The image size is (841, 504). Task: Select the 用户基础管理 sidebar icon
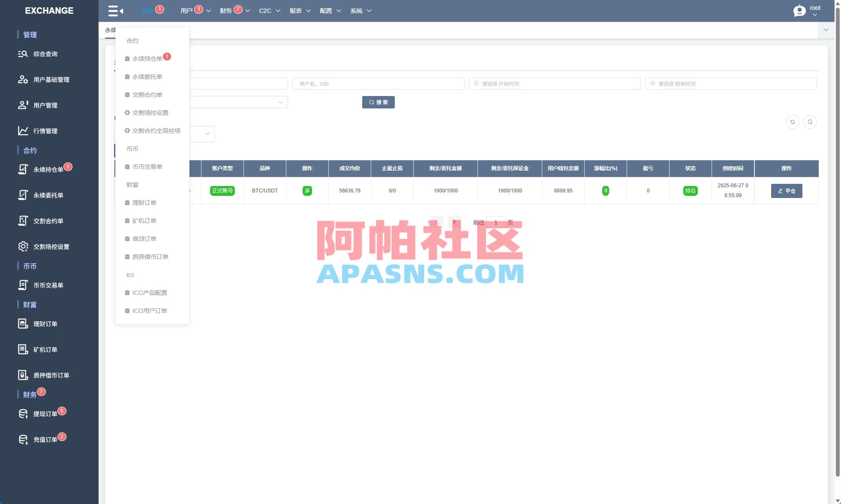[x=23, y=79]
